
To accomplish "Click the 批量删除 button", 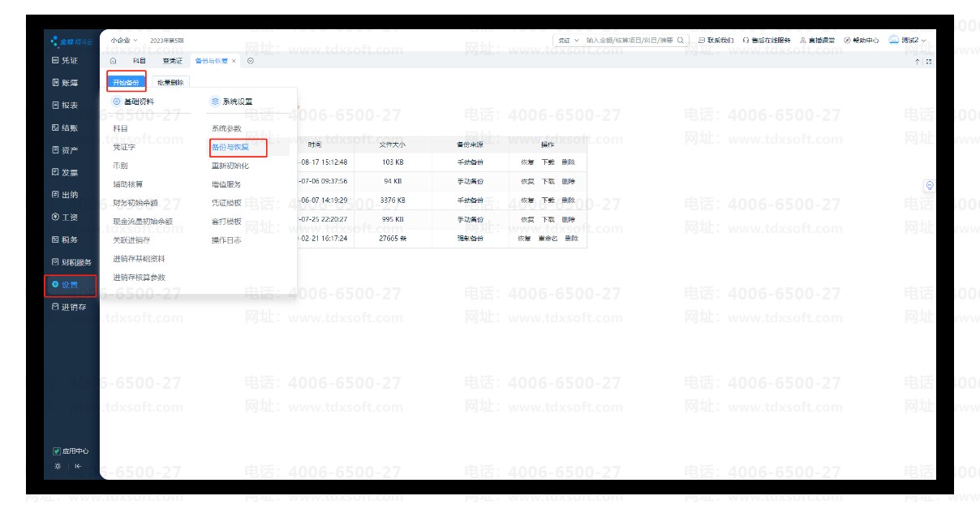I will coord(170,82).
